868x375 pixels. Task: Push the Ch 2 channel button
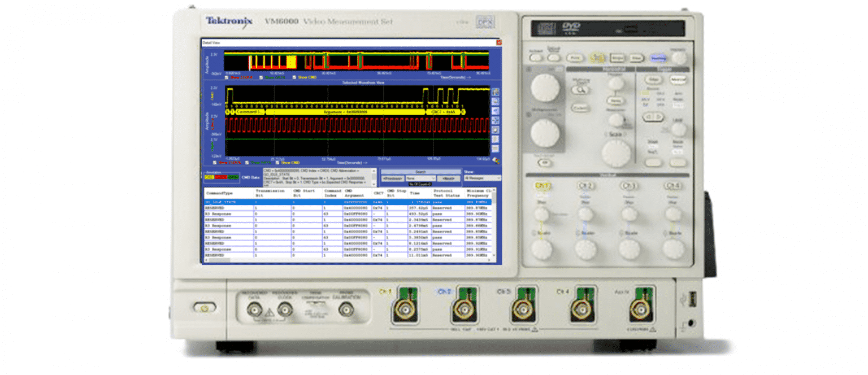pyautogui.click(x=586, y=186)
